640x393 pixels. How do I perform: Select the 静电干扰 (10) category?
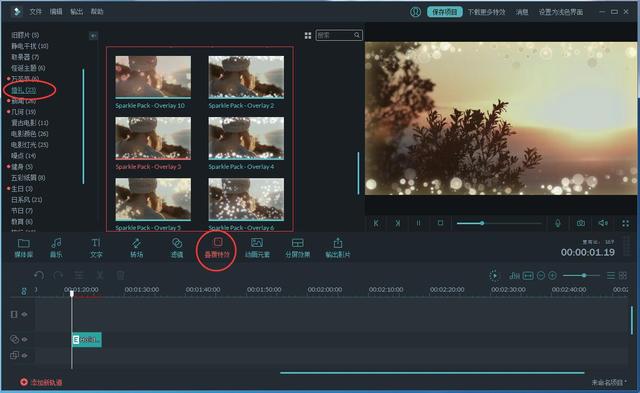pos(30,46)
